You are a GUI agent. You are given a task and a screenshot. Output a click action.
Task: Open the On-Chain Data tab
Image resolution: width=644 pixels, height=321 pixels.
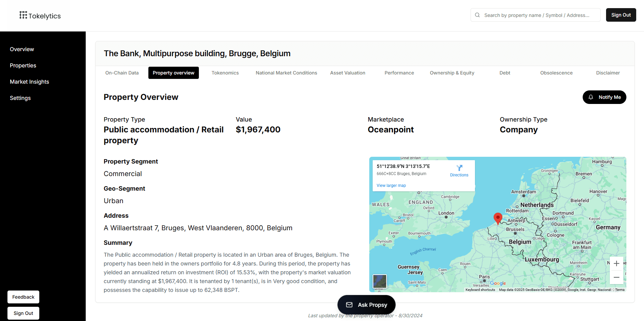[122, 73]
